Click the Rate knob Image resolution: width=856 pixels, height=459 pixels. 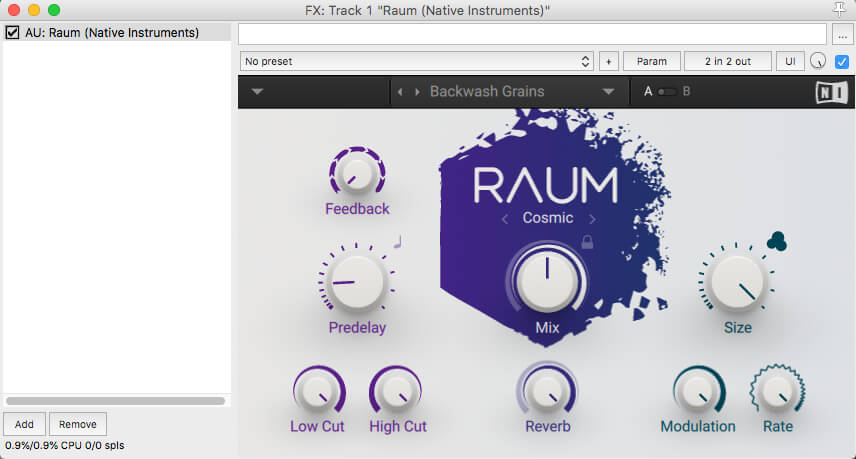pyautogui.click(x=777, y=391)
